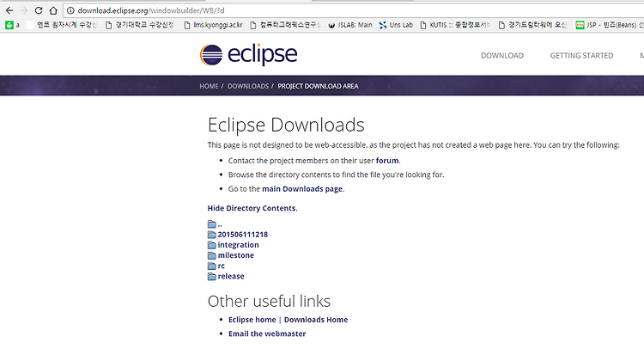Open the integration directory
The image size is (644, 349).
238,245
